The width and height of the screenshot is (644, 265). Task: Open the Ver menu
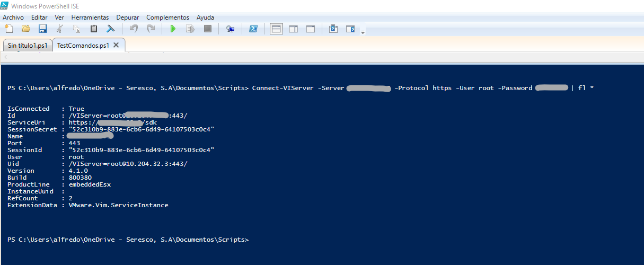click(59, 17)
